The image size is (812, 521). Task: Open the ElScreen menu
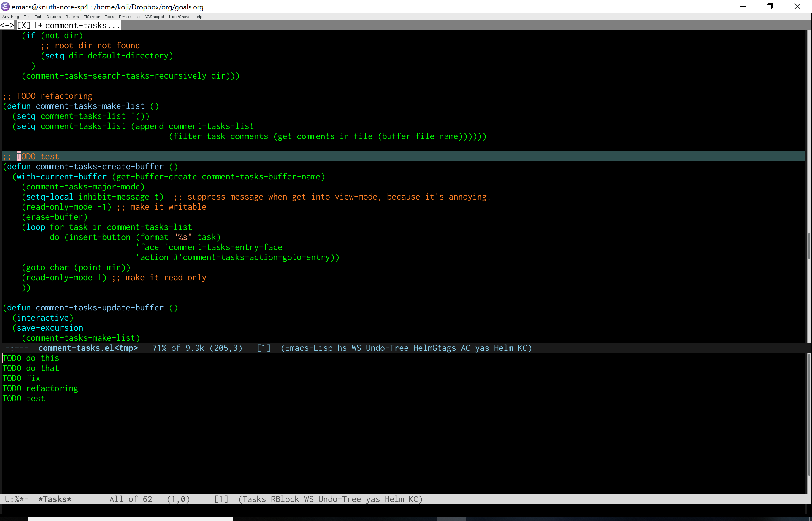(x=92, y=17)
